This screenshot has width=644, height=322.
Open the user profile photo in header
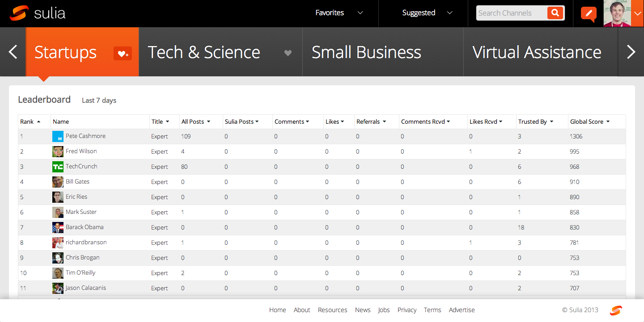pos(617,13)
